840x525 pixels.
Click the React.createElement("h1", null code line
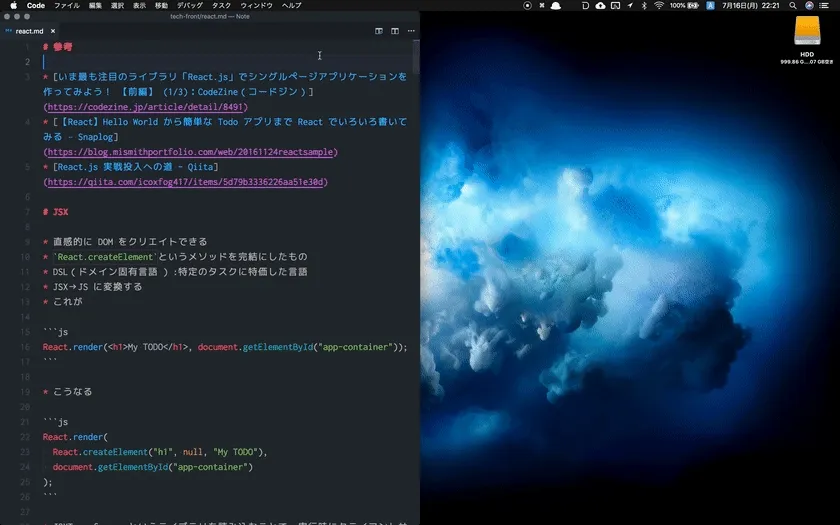tap(160, 452)
